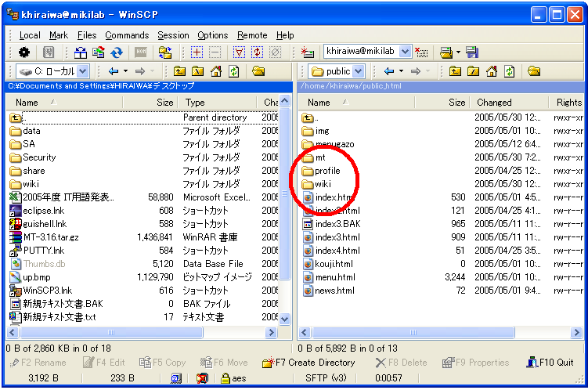Screen dimensions: 588x390
Task: Select MT-3.16.tar.gz in local panel
Action: pos(44,237)
